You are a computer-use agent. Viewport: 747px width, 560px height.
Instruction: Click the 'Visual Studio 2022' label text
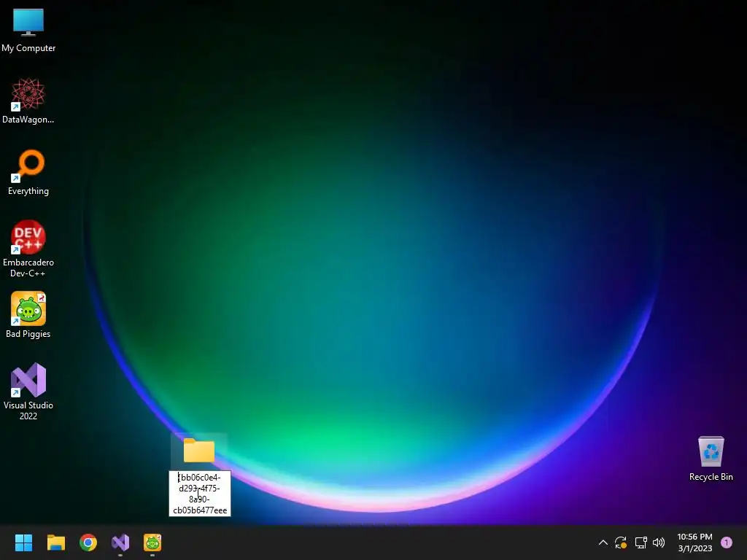28,411
